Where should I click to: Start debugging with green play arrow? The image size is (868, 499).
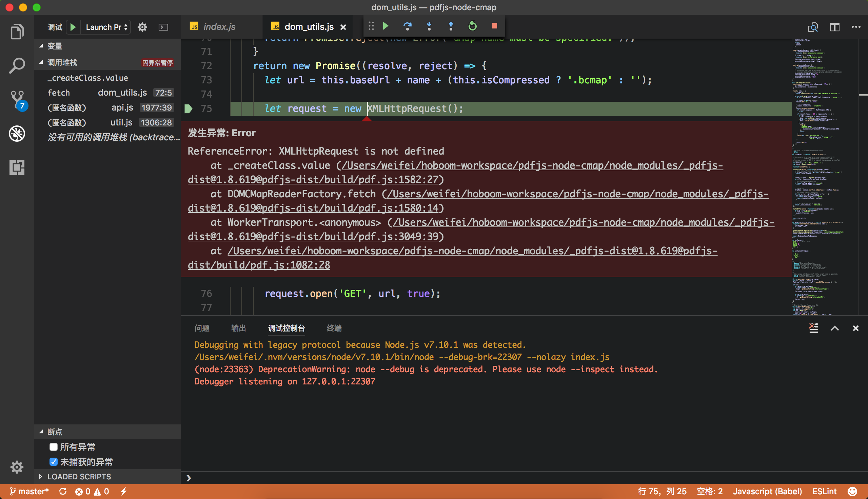tap(73, 27)
